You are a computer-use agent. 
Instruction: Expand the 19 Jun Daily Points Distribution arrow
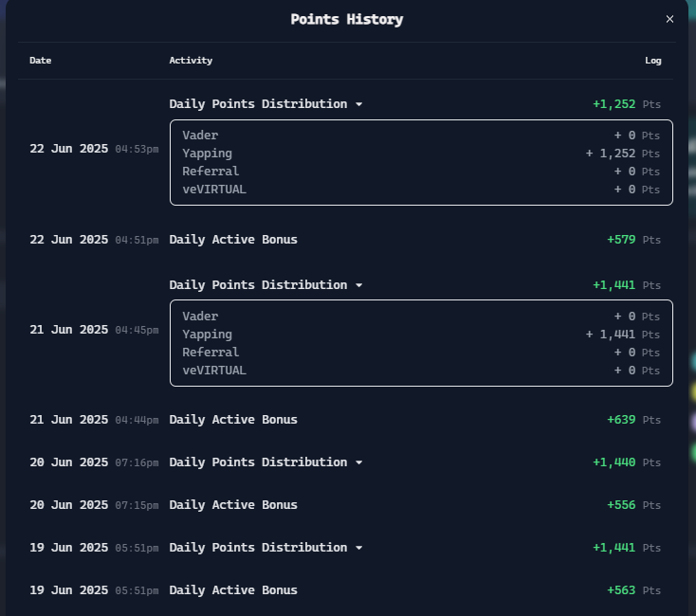(x=359, y=548)
